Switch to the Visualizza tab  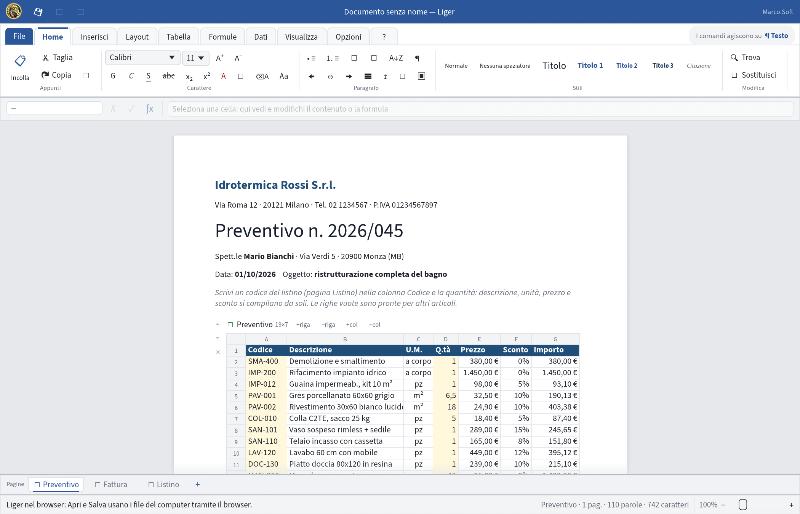pyautogui.click(x=301, y=37)
